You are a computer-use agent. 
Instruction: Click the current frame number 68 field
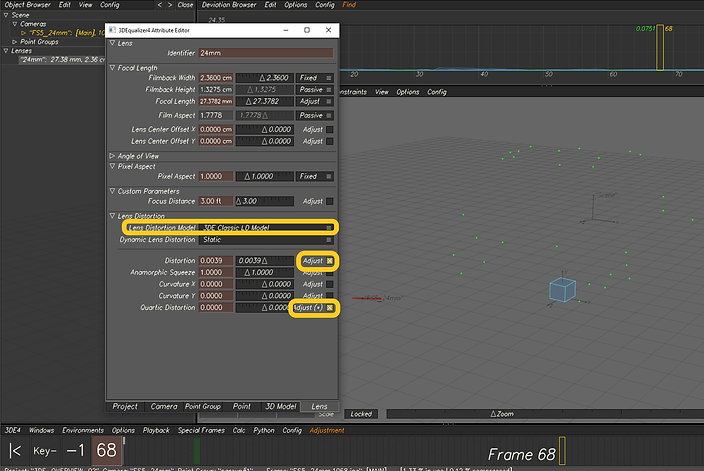(x=106, y=450)
